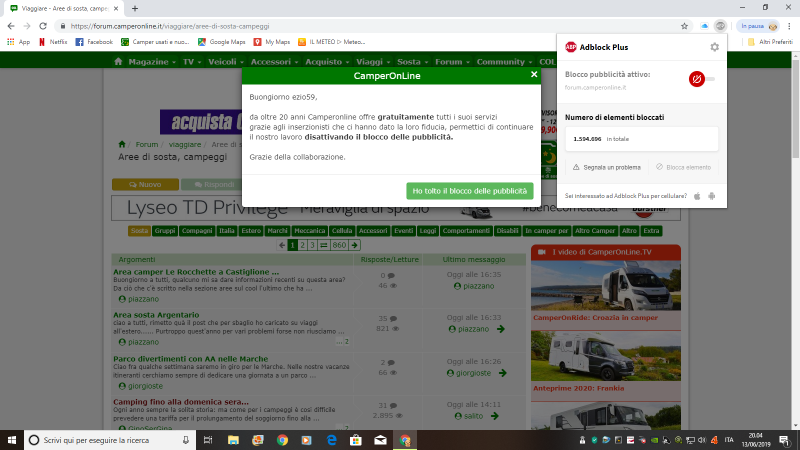Expand the Magazine dropdown menu
The height and width of the screenshot is (450, 800).
152,61
